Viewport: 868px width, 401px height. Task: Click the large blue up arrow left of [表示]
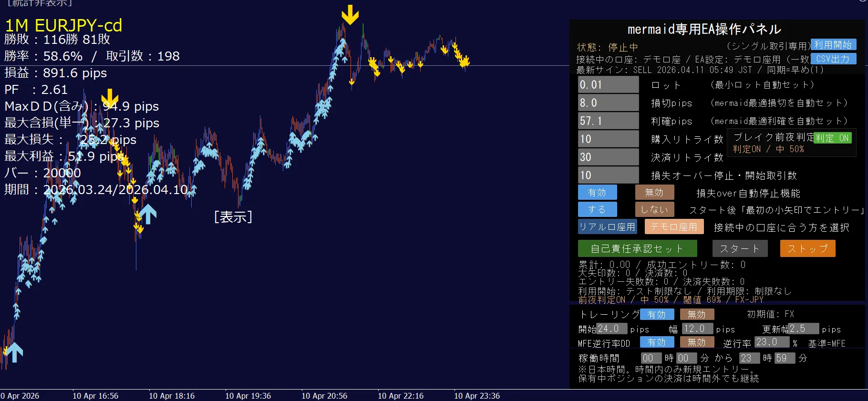pyautogui.click(x=148, y=214)
